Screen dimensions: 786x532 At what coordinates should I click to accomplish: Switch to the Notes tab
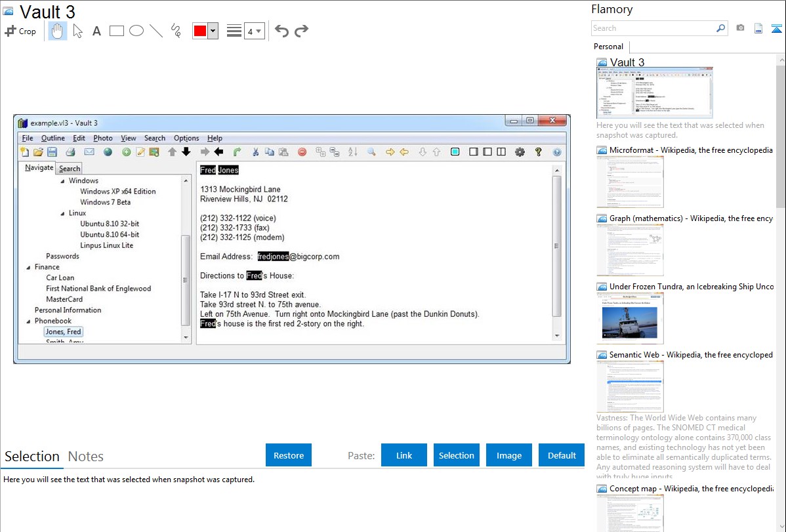[86, 457]
